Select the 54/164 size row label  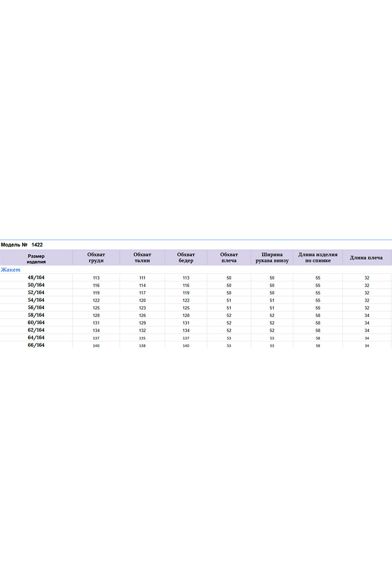(x=36, y=300)
